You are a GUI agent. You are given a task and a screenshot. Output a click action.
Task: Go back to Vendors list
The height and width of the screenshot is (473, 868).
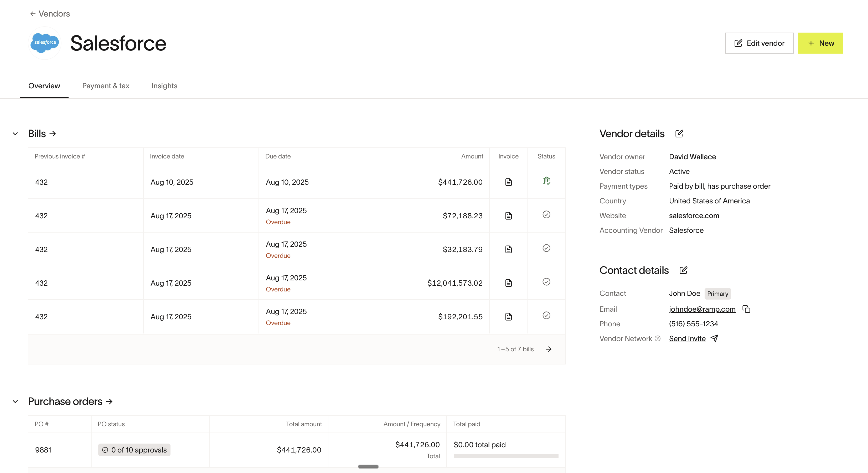50,13
